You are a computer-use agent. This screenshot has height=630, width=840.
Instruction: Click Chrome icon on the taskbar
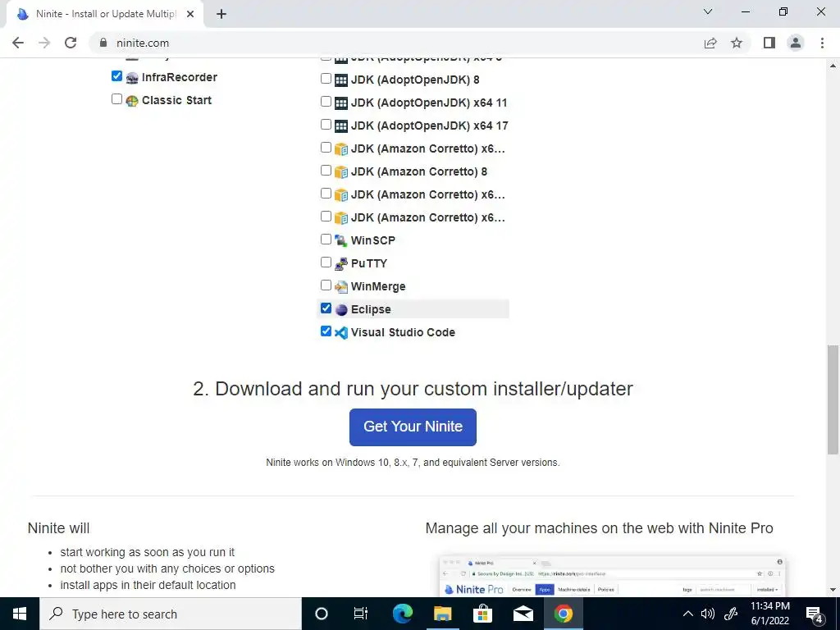563,614
